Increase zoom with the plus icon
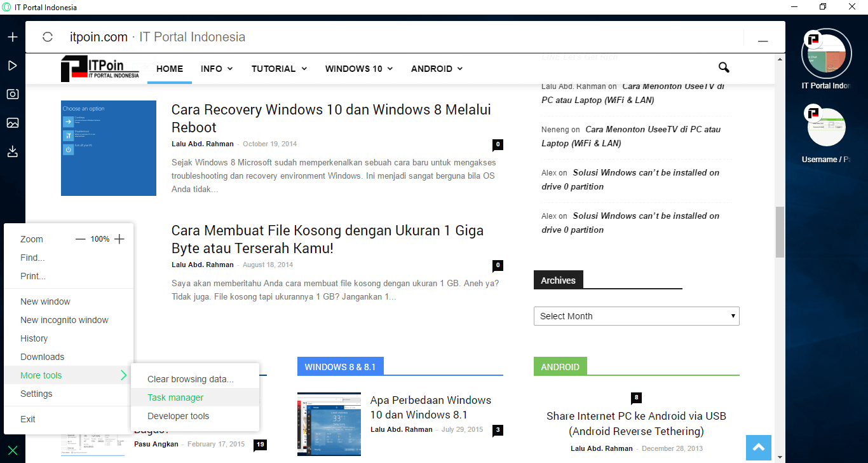 (x=119, y=239)
